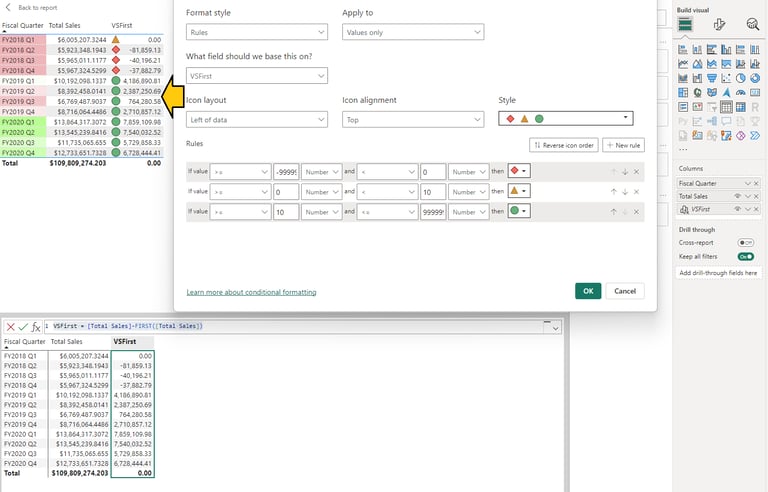Open the Format visual paintbrush tab
This screenshot has width=768, height=492.
pyautogui.click(x=719, y=24)
